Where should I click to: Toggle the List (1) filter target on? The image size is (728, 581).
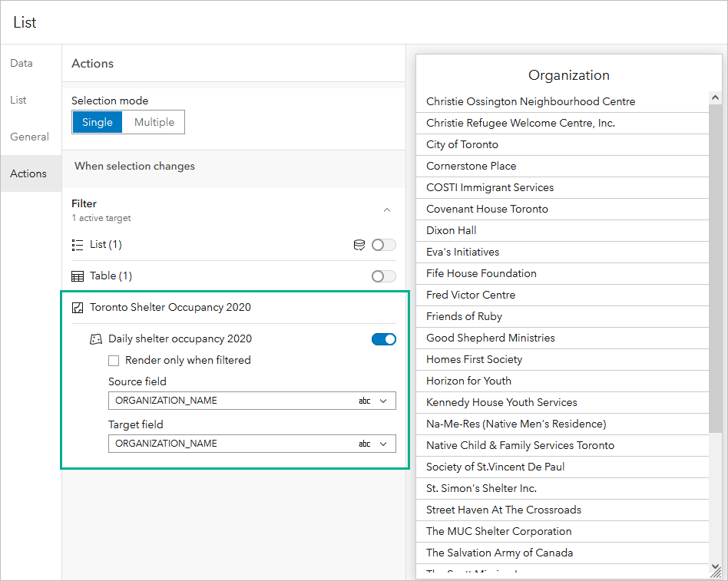click(383, 245)
